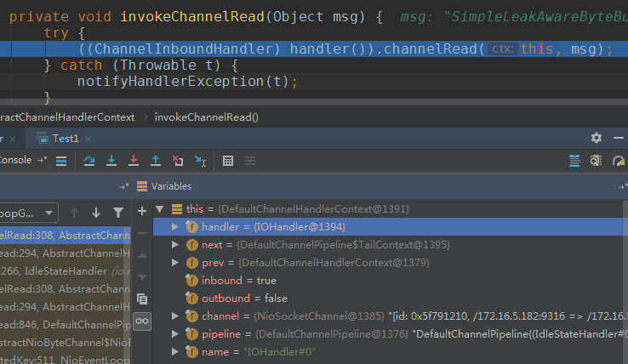Screen dimensions: 628x364
Task: Collapse the 'this' variable node
Action: [x=160, y=208]
